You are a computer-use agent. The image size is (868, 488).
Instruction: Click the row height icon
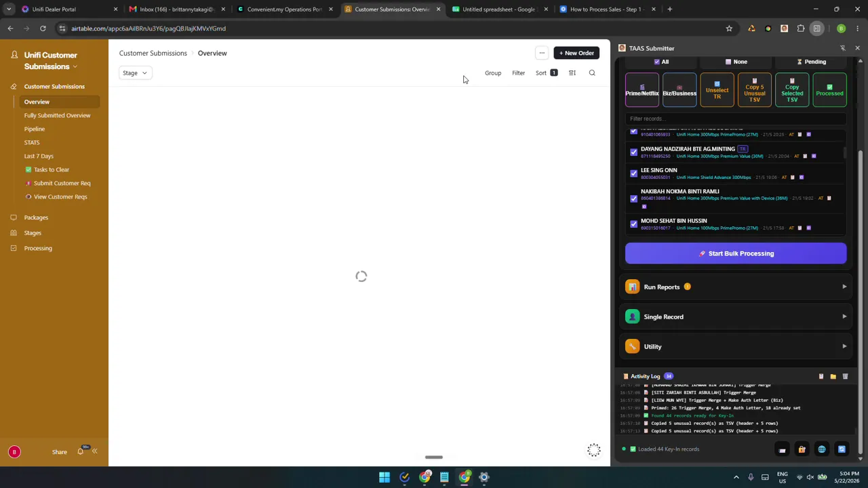[x=572, y=73]
